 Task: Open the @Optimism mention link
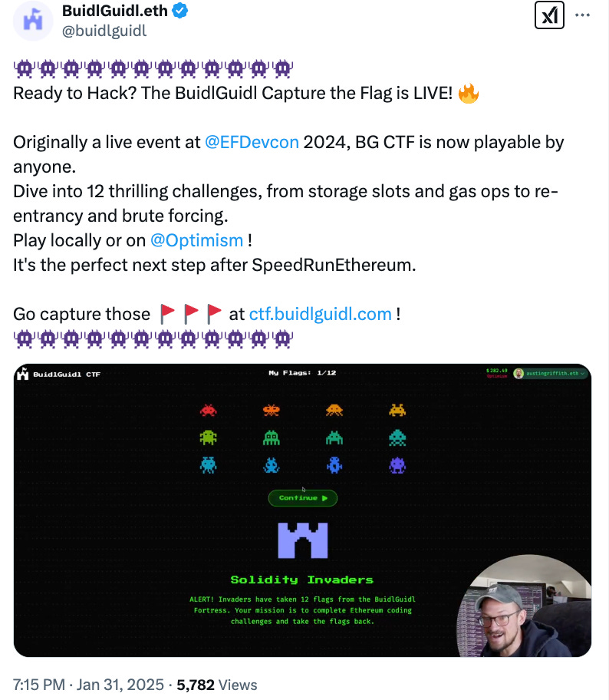point(197,240)
